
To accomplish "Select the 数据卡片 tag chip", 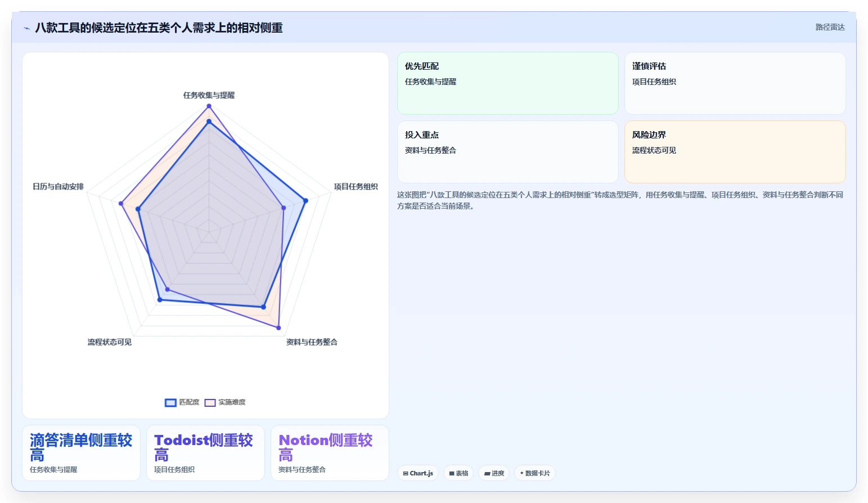I will 535,473.
